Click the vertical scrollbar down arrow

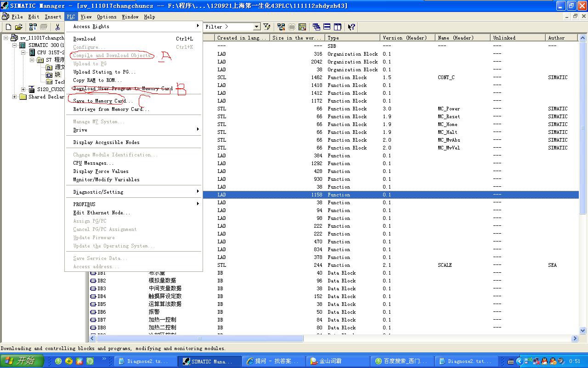(583, 330)
